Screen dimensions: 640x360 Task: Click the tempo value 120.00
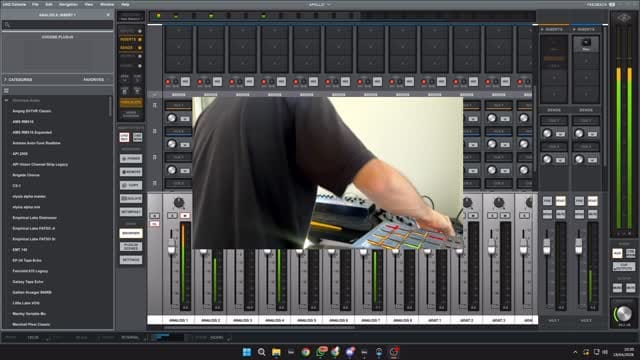point(33,338)
